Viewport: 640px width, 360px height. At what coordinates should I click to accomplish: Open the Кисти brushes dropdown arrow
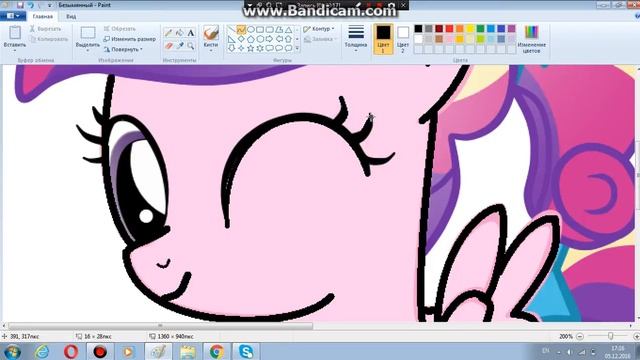(211, 51)
